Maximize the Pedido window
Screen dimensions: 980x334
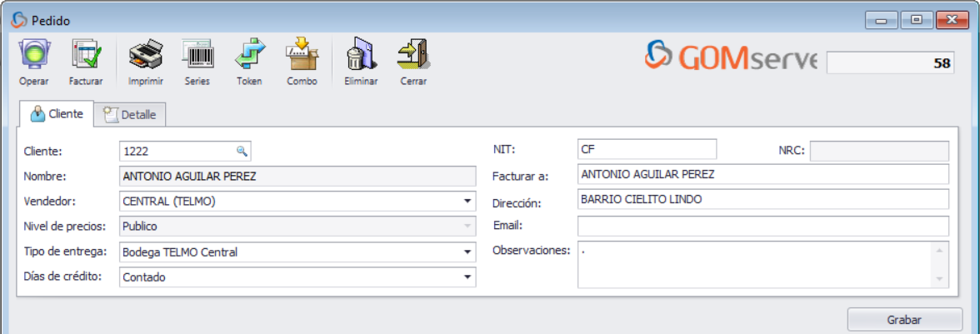click(917, 21)
